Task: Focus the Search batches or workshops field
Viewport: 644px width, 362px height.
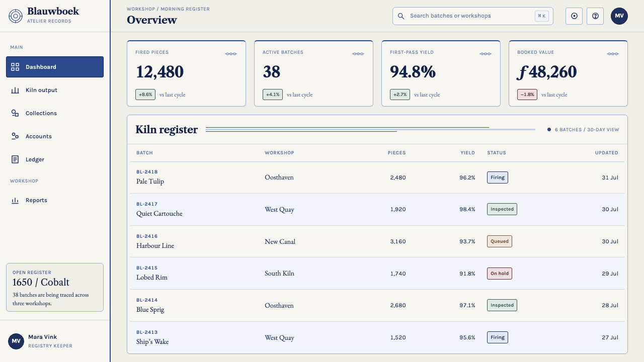Action: point(473,16)
